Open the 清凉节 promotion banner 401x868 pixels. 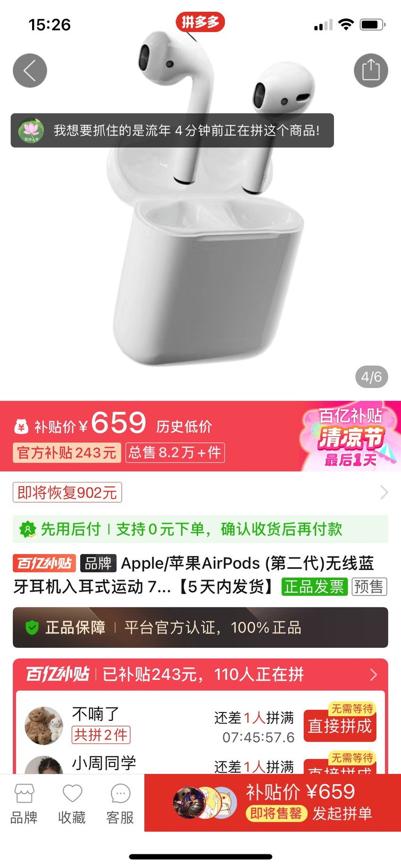350,437
